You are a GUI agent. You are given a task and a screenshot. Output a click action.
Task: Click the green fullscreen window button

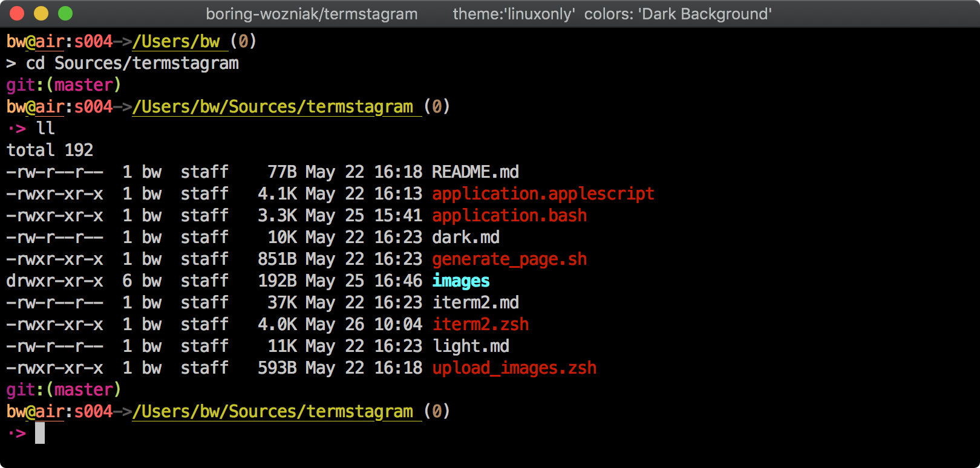[65, 13]
